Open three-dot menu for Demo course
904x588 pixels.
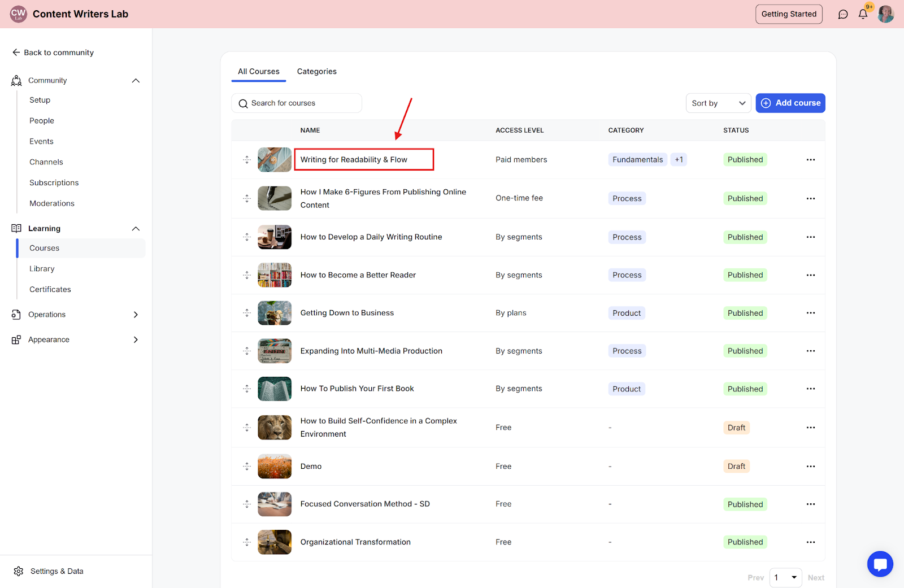coord(810,467)
